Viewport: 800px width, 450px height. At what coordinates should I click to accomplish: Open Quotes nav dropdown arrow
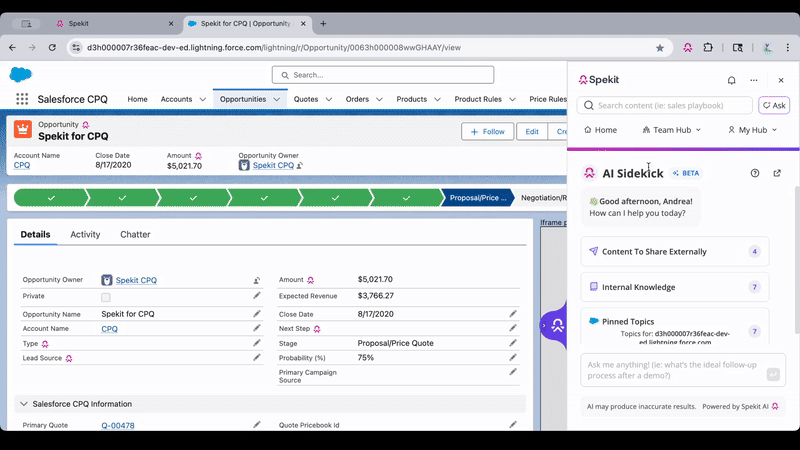[329, 99]
